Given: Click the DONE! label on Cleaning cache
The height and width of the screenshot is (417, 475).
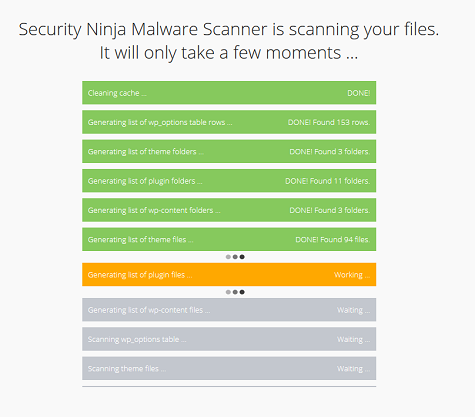Looking at the screenshot, I should tap(359, 93).
